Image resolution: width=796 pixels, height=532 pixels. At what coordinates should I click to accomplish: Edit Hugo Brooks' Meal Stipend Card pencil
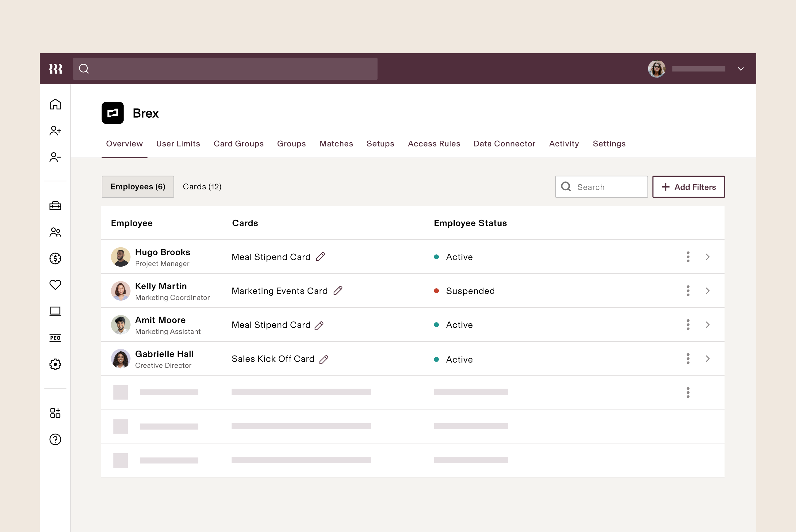(320, 257)
